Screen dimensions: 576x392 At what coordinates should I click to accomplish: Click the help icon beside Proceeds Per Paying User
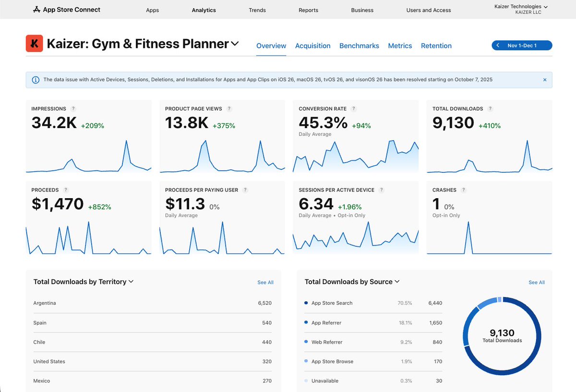click(245, 190)
